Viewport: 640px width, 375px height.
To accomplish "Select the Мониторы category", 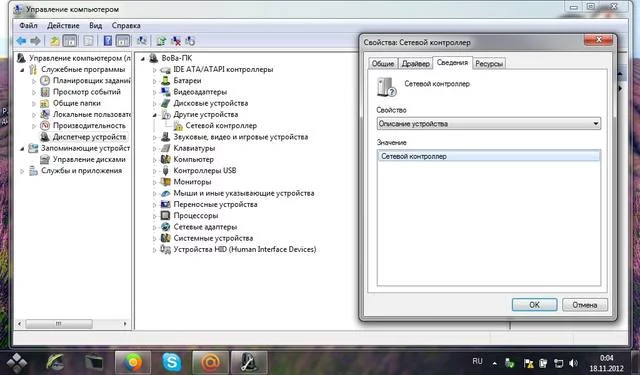I will (192, 182).
